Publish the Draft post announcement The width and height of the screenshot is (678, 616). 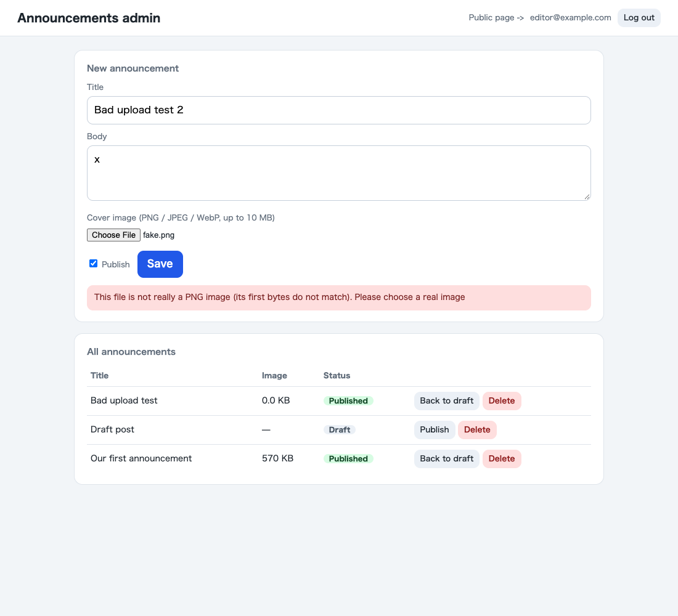434,430
